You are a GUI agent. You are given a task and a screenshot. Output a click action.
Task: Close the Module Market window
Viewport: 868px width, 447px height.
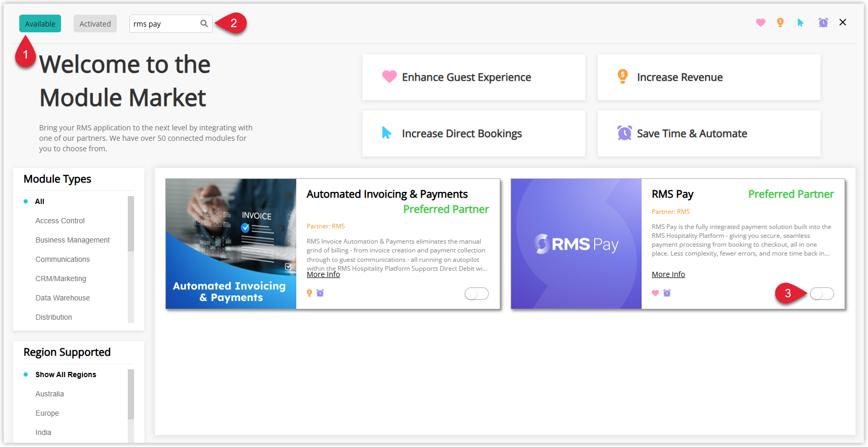tap(842, 22)
